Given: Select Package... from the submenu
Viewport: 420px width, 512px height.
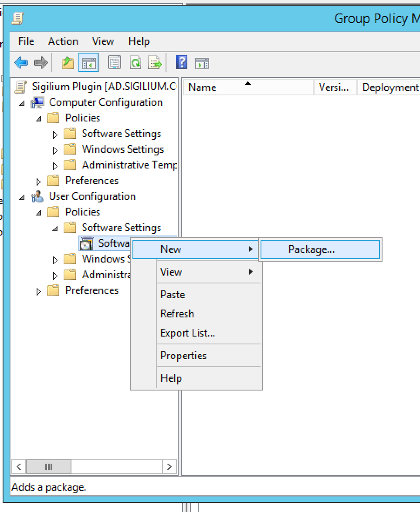Looking at the screenshot, I should coord(320,249).
